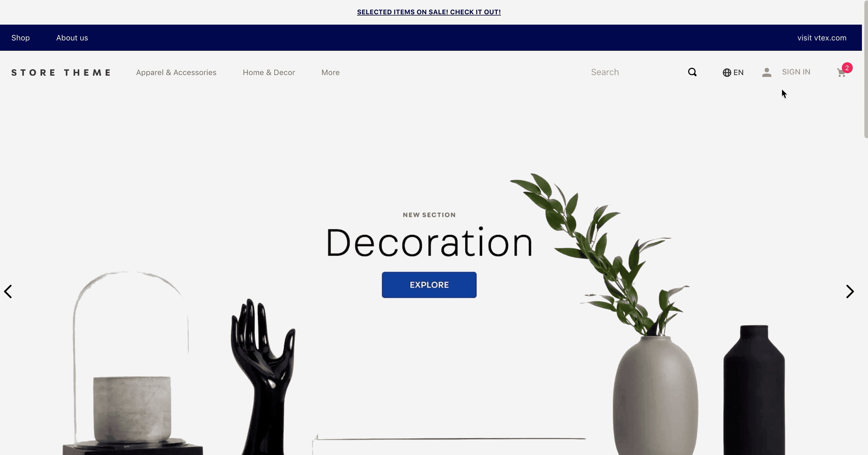Screen dimensions: 868x455
Task: Click the EXPLORE decoration button
Action: click(429, 285)
